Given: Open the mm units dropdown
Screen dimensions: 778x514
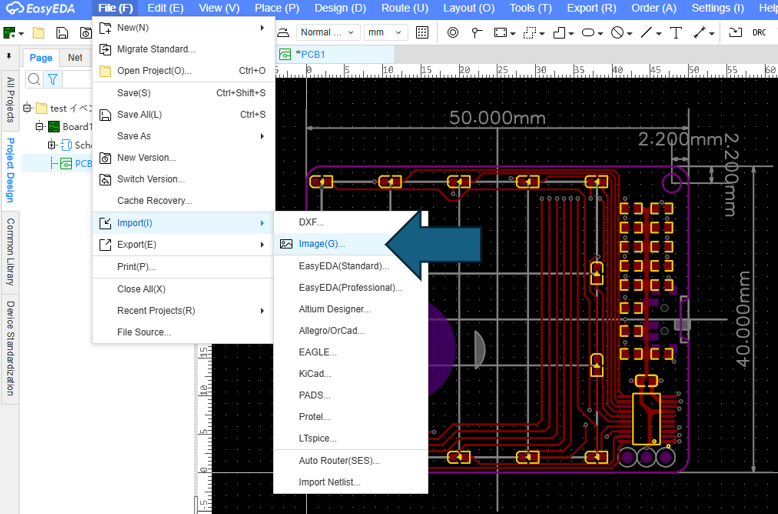Looking at the screenshot, I should coord(385,33).
